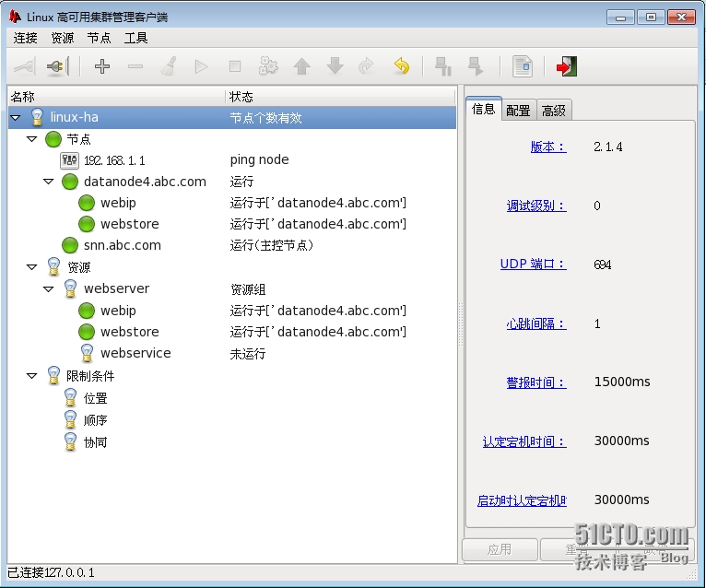Click green status icon of snn.abc.com

(x=70, y=245)
